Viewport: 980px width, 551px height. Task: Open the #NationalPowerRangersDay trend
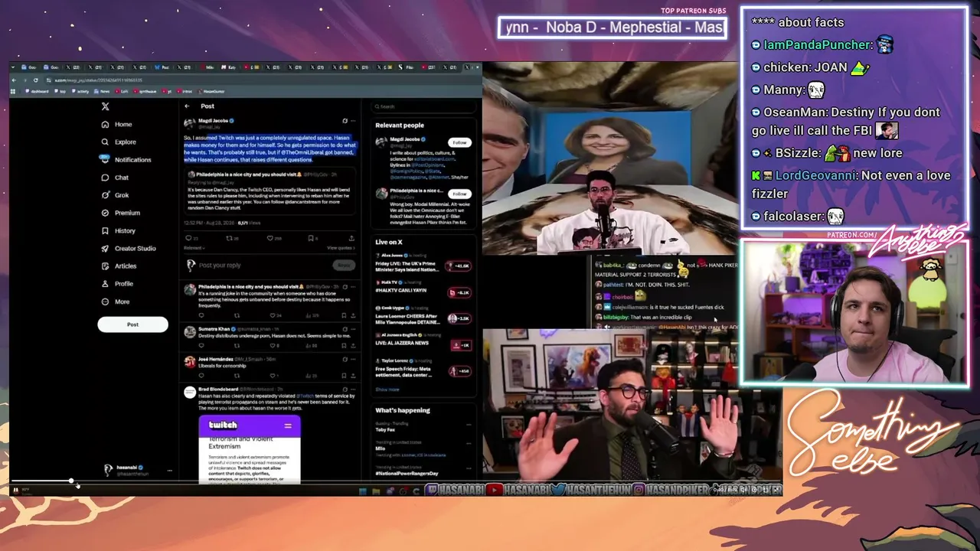pyautogui.click(x=406, y=474)
